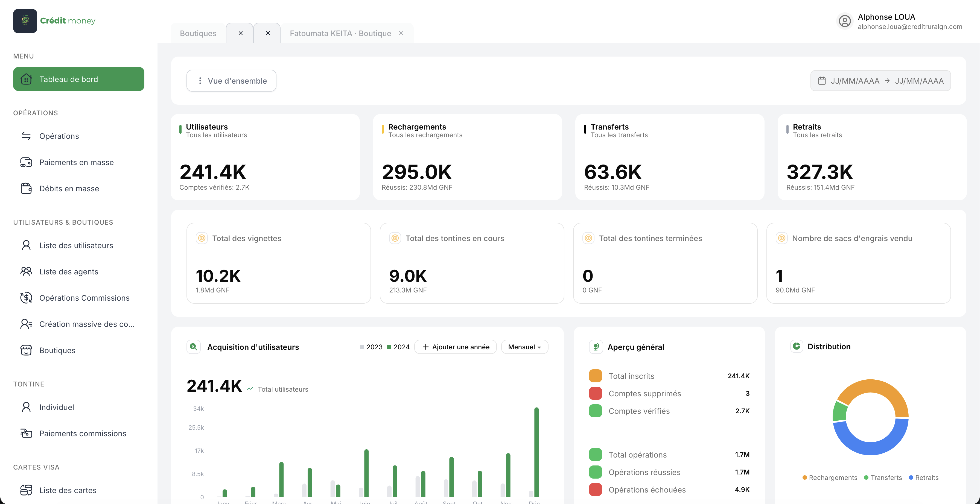The image size is (980, 504).
Task: Open the Vue d'ensemble view selector
Action: pyautogui.click(x=231, y=81)
